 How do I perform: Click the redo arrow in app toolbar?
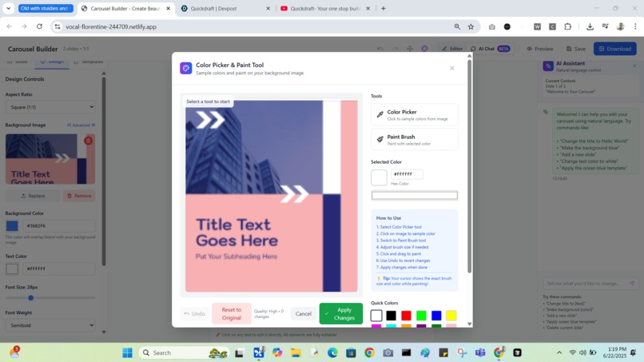click(x=395, y=49)
